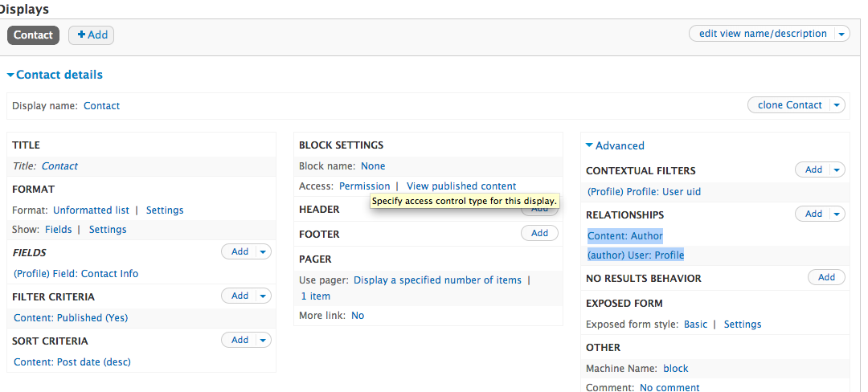Image resolution: width=868 pixels, height=392 pixels.
Task: Click the More link No value
Action: (358, 316)
